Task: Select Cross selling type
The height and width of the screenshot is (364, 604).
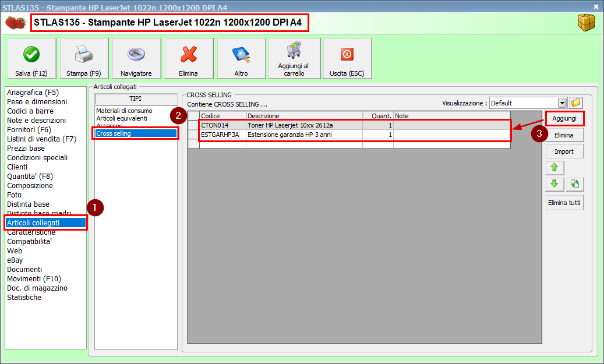Action: [x=136, y=133]
